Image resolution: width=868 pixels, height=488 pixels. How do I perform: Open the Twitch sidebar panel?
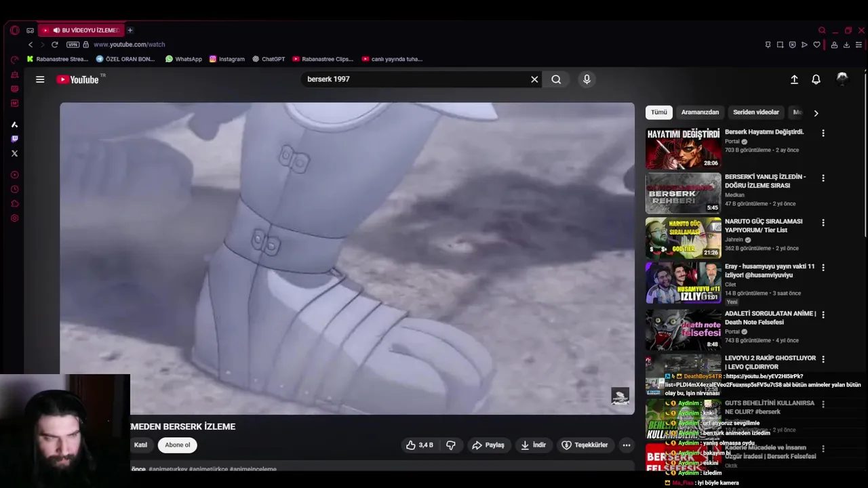pyautogui.click(x=14, y=139)
